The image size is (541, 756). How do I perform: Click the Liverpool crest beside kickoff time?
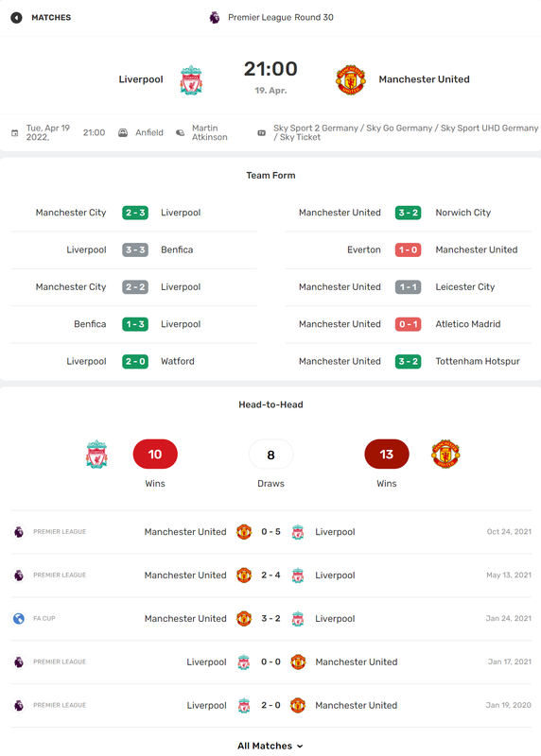tap(191, 80)
